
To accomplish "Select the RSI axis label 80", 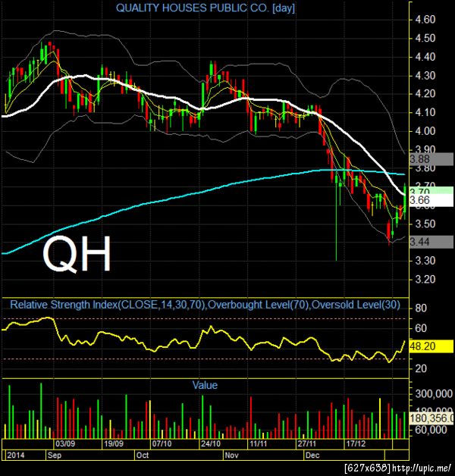I will 421,308.
